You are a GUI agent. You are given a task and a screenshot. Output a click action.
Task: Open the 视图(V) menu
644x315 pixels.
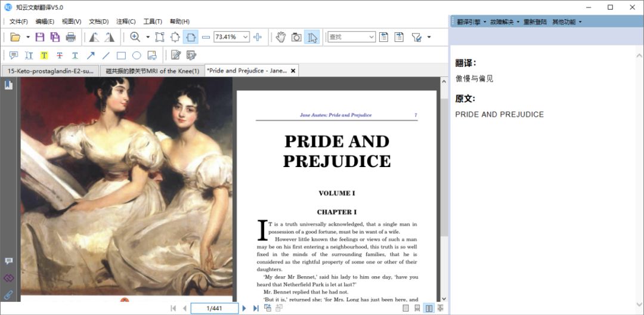pos(72,21)
